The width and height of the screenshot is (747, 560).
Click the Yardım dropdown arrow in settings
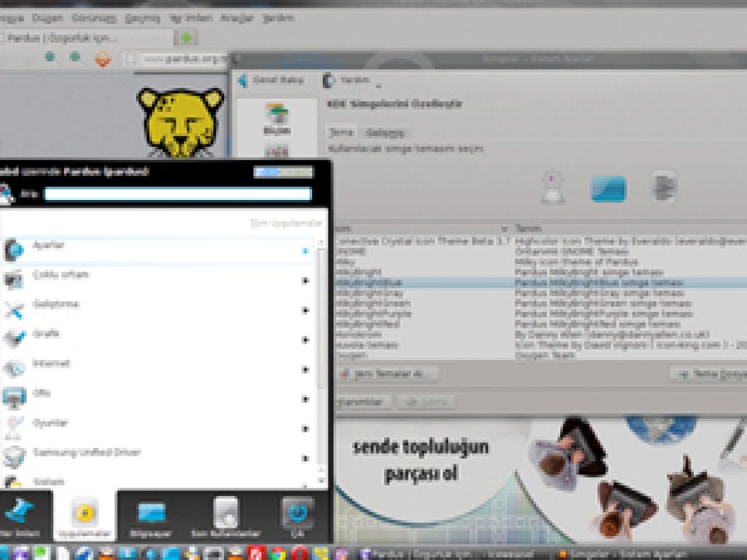(x=378, y=86)
